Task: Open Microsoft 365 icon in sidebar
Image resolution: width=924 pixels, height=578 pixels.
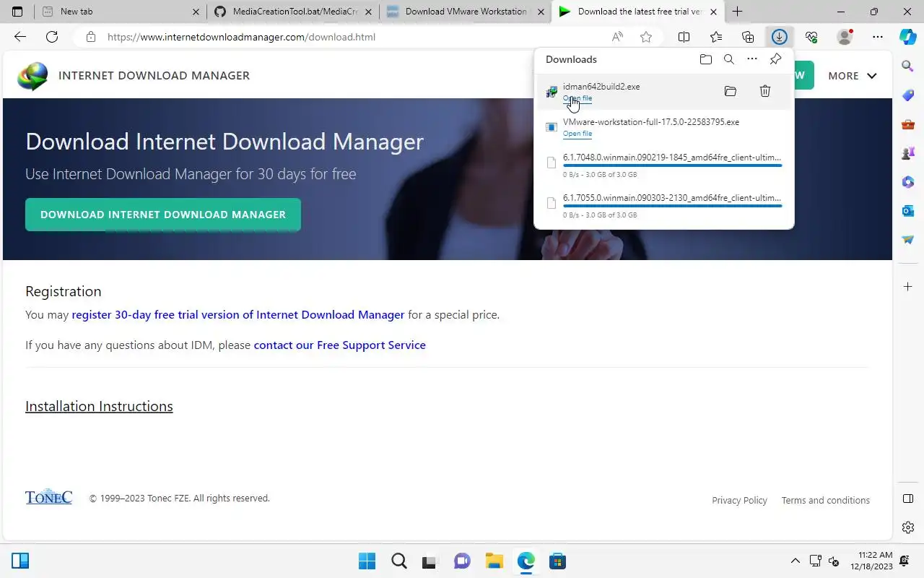Action: 908,182
